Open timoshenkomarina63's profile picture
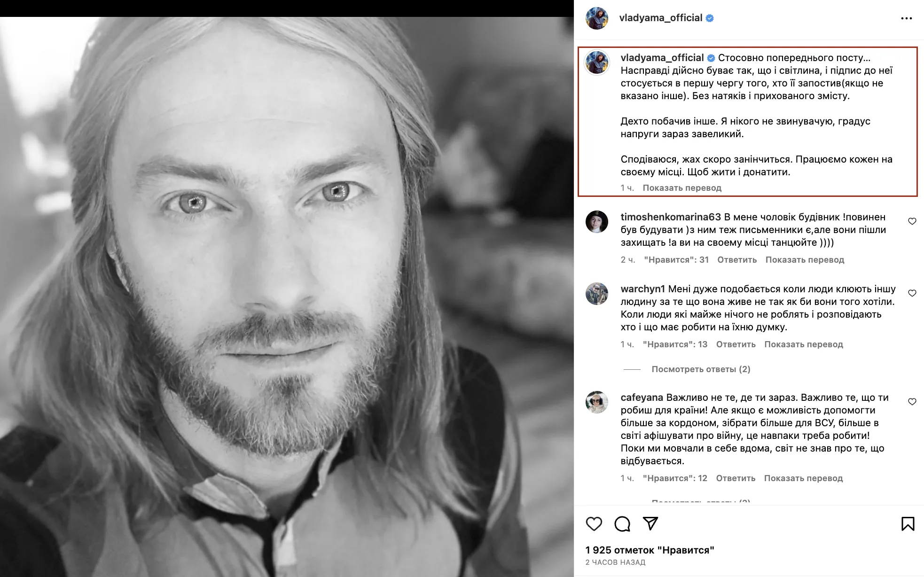 [x=597, y=222]
